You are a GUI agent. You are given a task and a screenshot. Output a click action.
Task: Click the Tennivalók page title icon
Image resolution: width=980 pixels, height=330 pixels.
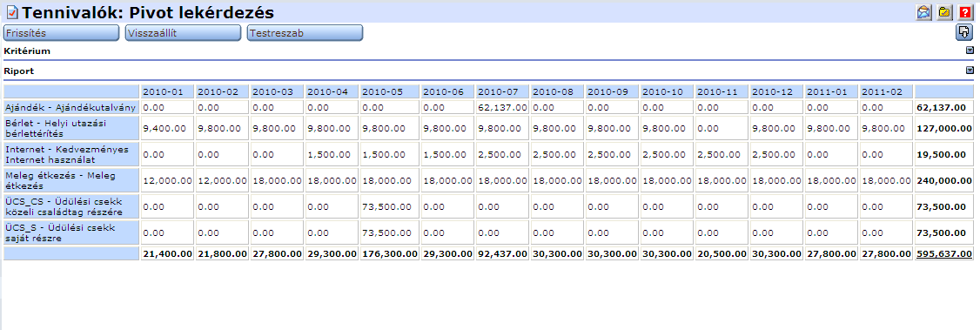point(12,12)
